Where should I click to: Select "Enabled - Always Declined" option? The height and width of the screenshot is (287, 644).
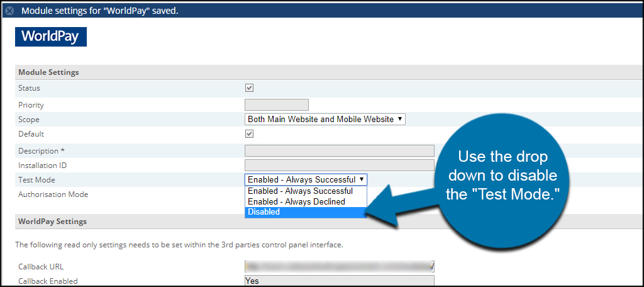306,202
